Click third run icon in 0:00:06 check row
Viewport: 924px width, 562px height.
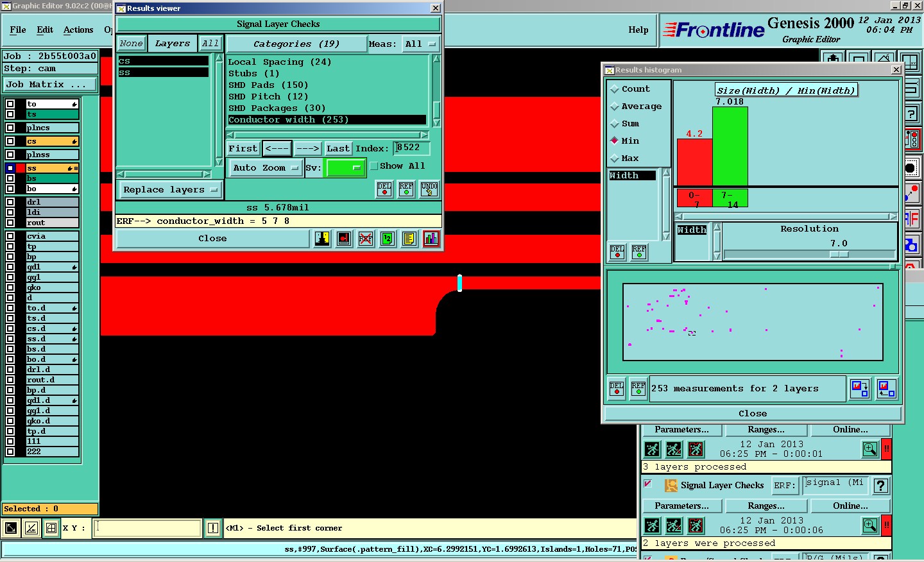pos(696,526)
